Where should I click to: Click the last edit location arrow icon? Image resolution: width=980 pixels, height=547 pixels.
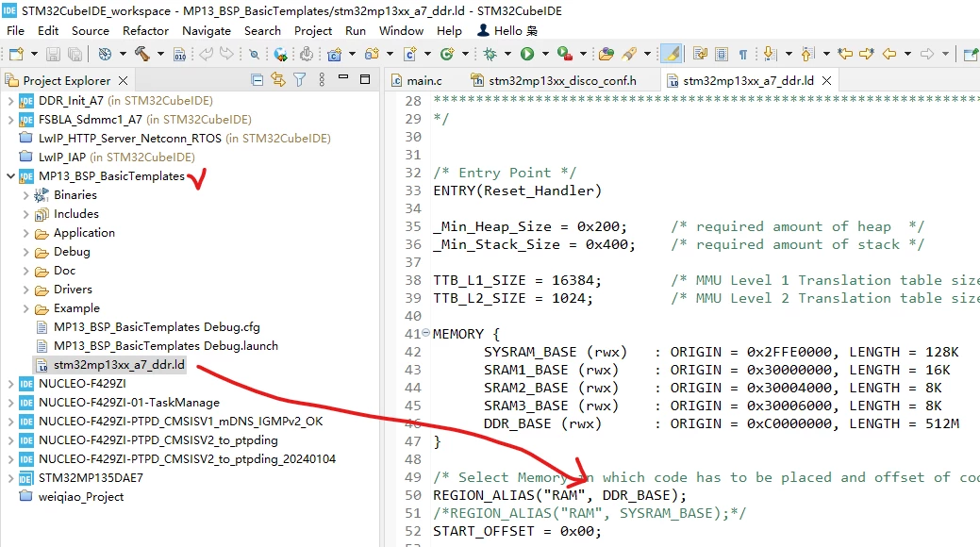click(x=845, y=55)
